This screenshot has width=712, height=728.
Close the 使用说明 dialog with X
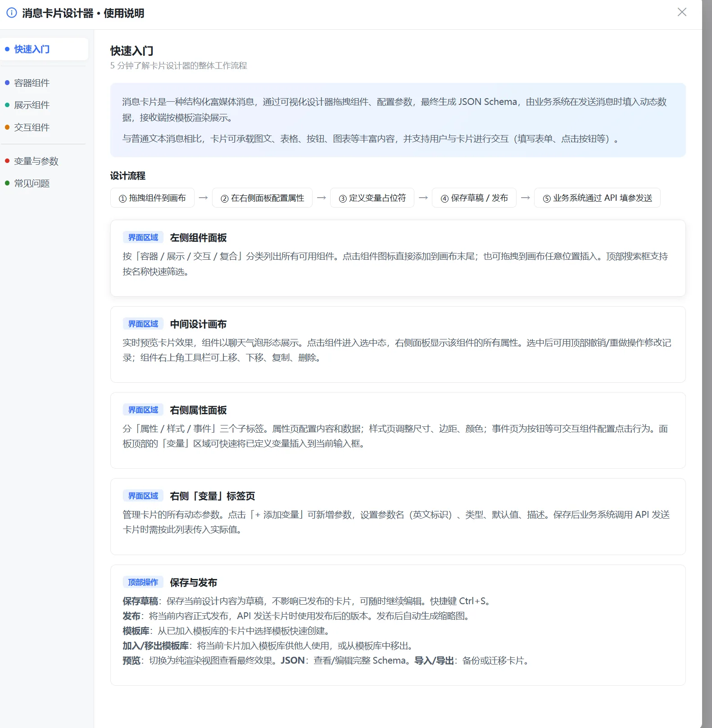[682, 12]
